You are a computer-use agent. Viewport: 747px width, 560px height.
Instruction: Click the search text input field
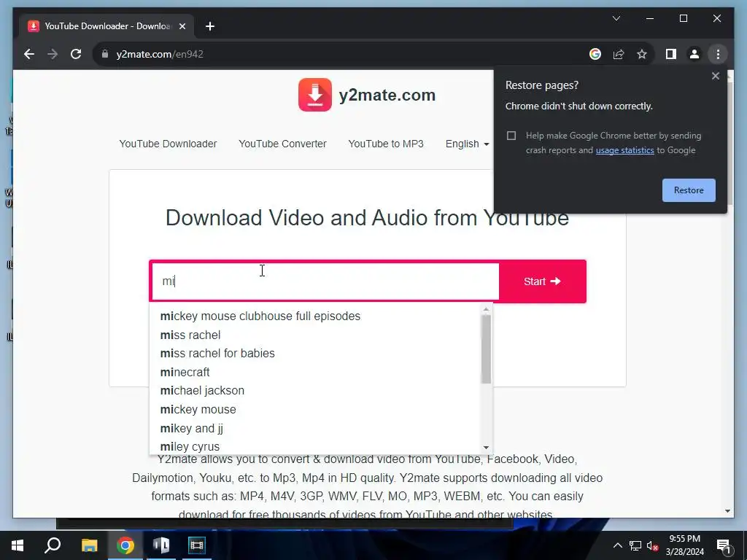click(x=325, y=281)
